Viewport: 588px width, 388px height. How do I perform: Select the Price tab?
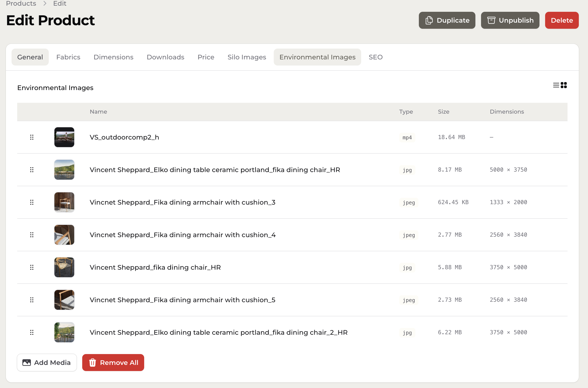pos(206,57)
